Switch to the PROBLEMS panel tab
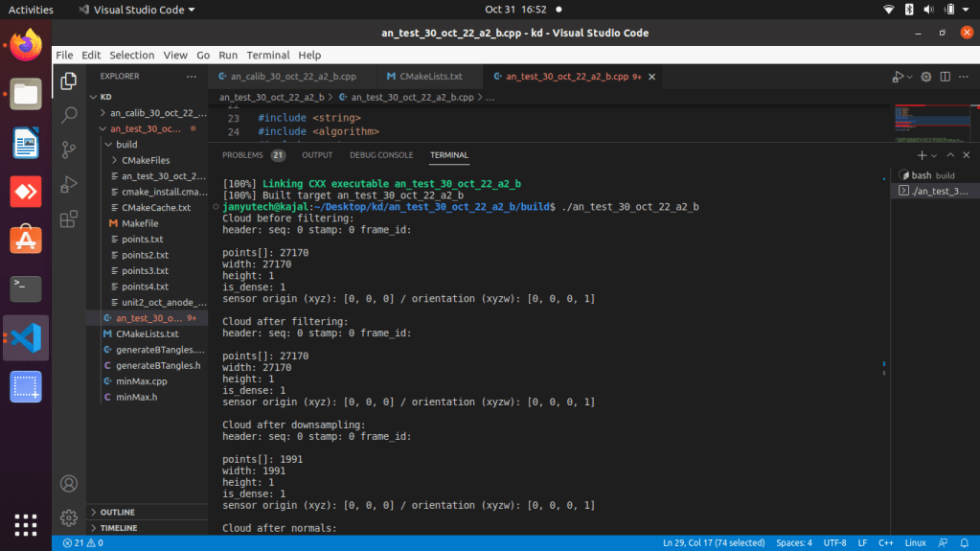980x551 pixels. pos(242,155)
